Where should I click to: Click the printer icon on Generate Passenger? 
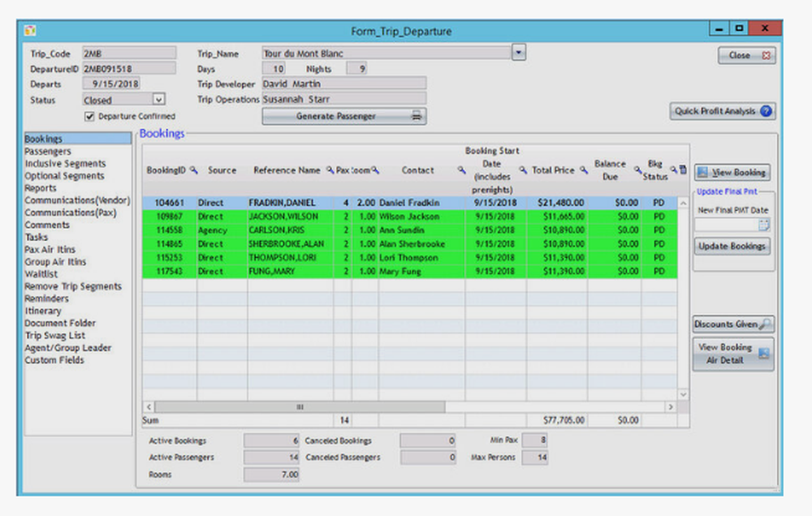[417, 116]
